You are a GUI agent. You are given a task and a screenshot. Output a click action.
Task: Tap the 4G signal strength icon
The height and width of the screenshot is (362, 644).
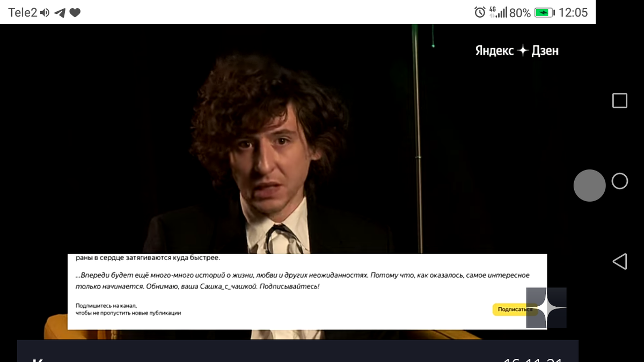[x=498, y=12]
